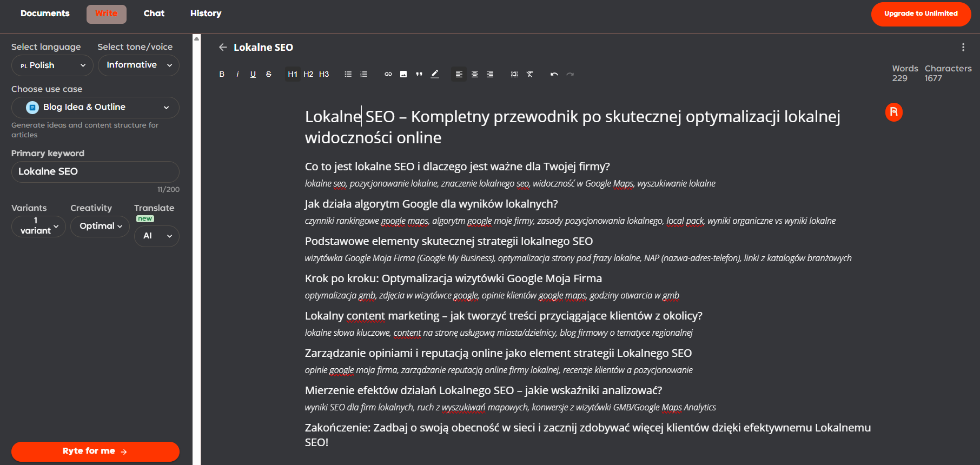980x465 pixels.
Task: Click the Ryte for me button
Action: click(95, 451)
